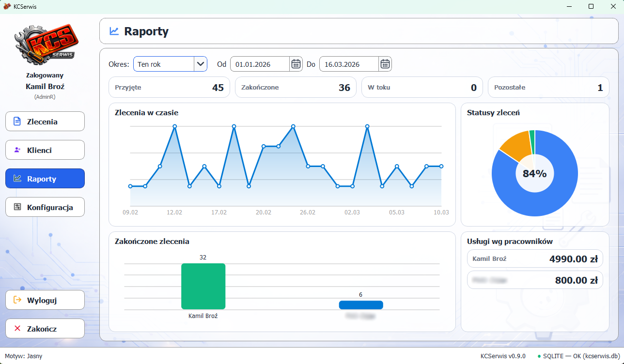
Task: Open the Ten rok combo box
Action: click(x=164, y=64)
